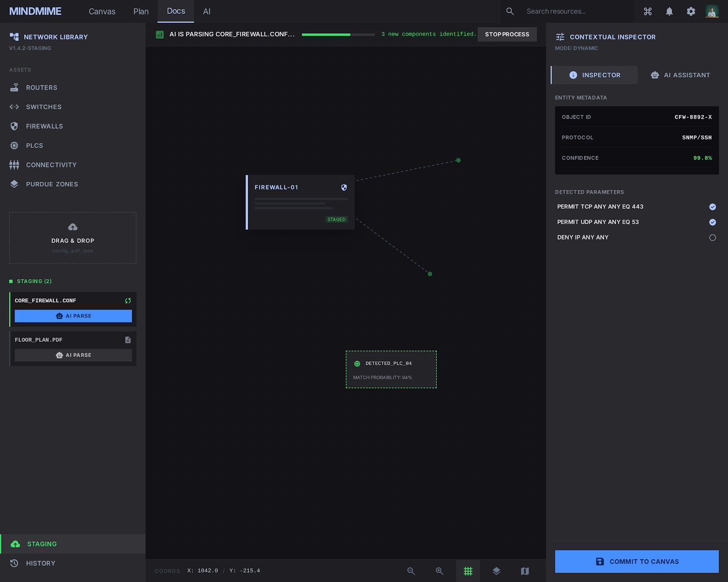The width and height of the screenshot is (728, 582).
Task: Switch to the AI Assistant tab
Action: click(x=680, y=75)
